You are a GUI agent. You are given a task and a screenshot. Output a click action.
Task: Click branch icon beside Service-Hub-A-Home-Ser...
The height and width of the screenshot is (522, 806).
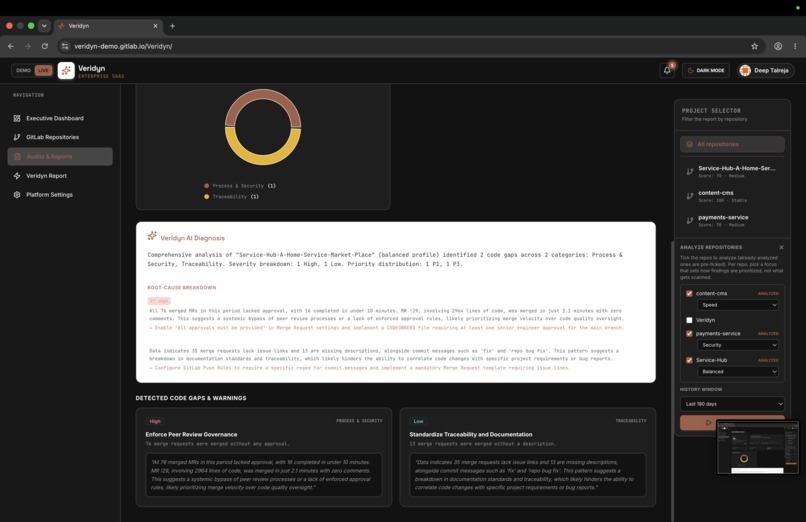tap(690, 172)
